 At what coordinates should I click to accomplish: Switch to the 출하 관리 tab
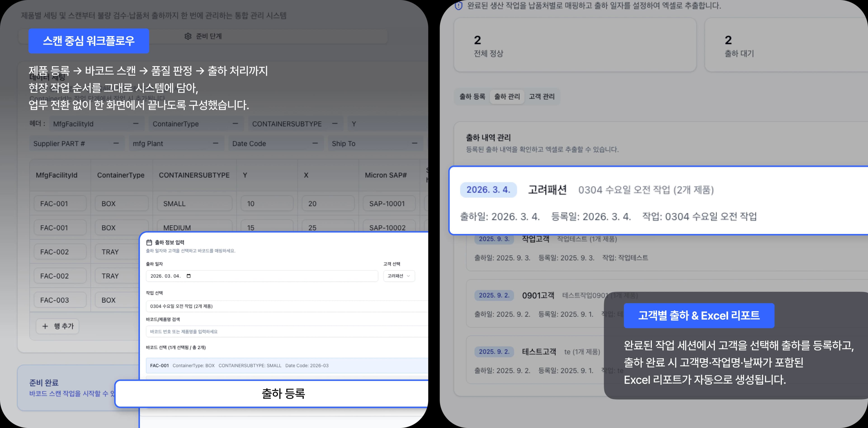tap(507, 97)
